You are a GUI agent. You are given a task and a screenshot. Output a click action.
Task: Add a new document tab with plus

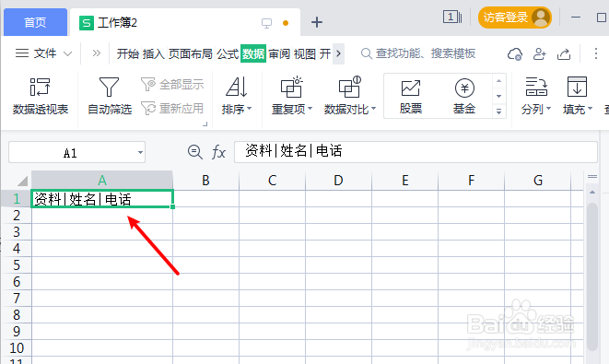(x=317, y=22)
